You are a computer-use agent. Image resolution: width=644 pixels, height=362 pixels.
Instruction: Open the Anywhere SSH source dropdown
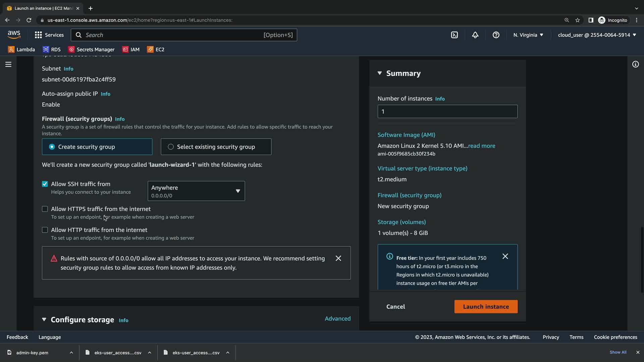(196, 191)
